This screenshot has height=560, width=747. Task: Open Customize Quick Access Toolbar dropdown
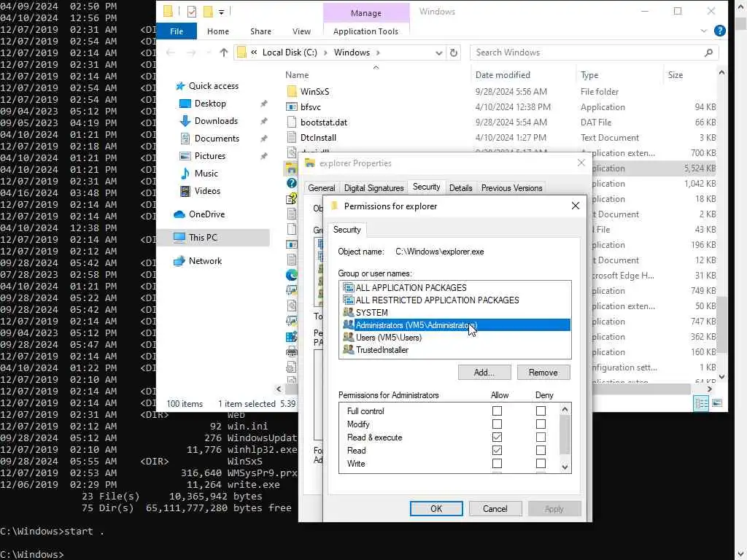point(222,12)
